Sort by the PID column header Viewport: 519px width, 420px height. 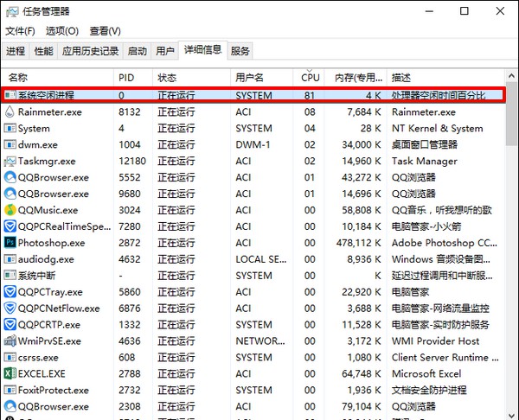click(x=126, y=77)
